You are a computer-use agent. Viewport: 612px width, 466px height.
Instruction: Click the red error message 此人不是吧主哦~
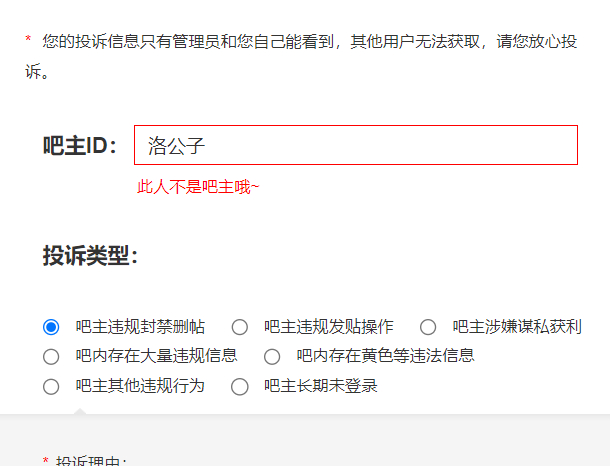tap(198, 187)
